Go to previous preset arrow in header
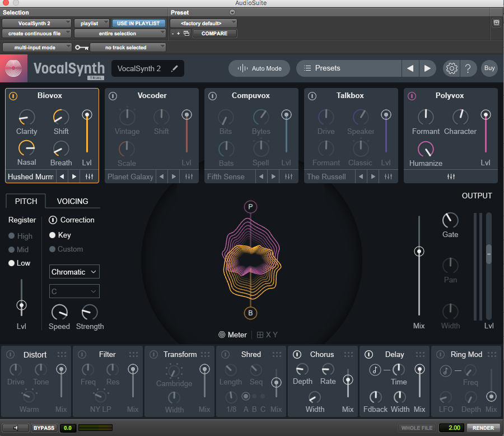Viewport: 504px width, 436px height. 410,68
